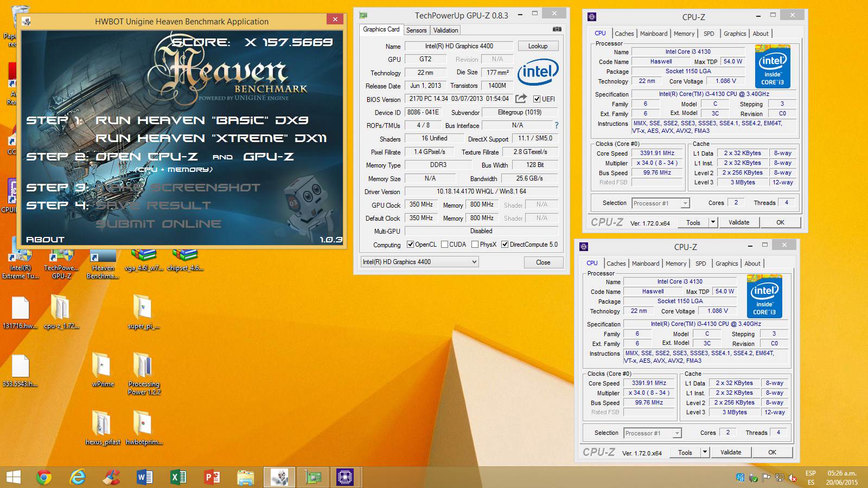Select the wPrime folder icon

(x=103, y=370)
